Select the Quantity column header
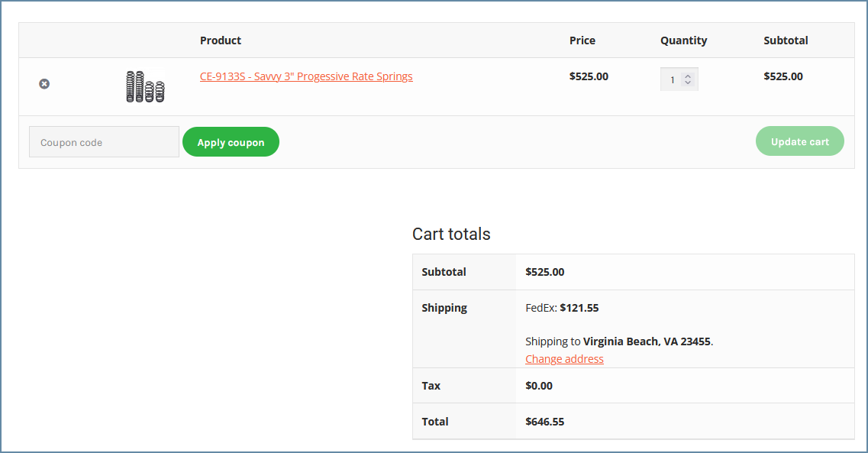Image resolution: width=868 pixels, height=453 pixels. click(684, 40)
